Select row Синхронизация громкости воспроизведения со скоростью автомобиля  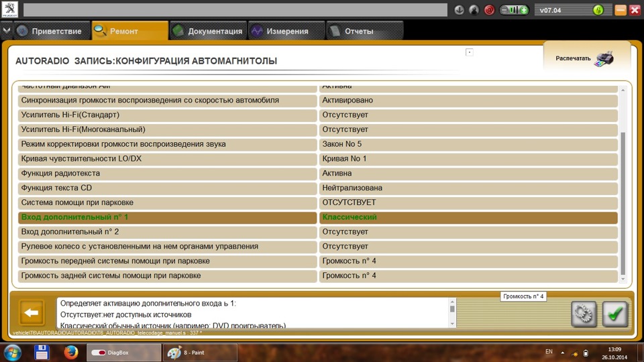167,100
